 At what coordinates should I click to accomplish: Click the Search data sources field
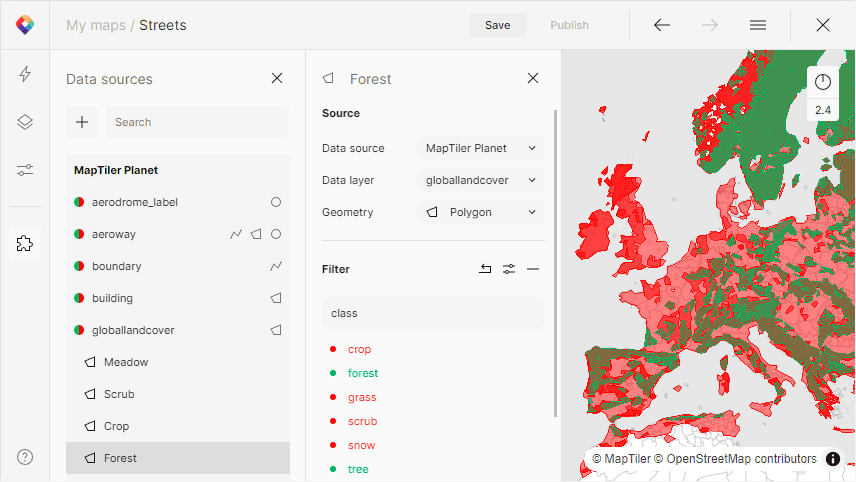pyautogui.click(x=197, y=122)
